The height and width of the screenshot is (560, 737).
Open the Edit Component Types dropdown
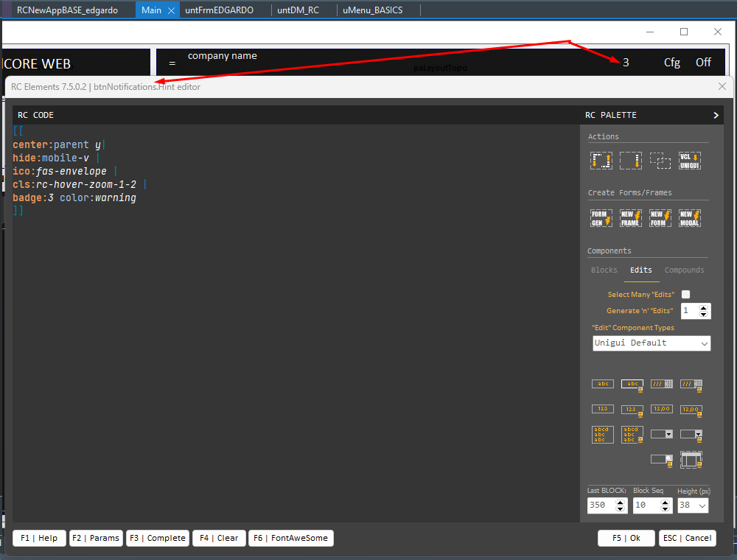pyautogui.click(x=652, y=343)
